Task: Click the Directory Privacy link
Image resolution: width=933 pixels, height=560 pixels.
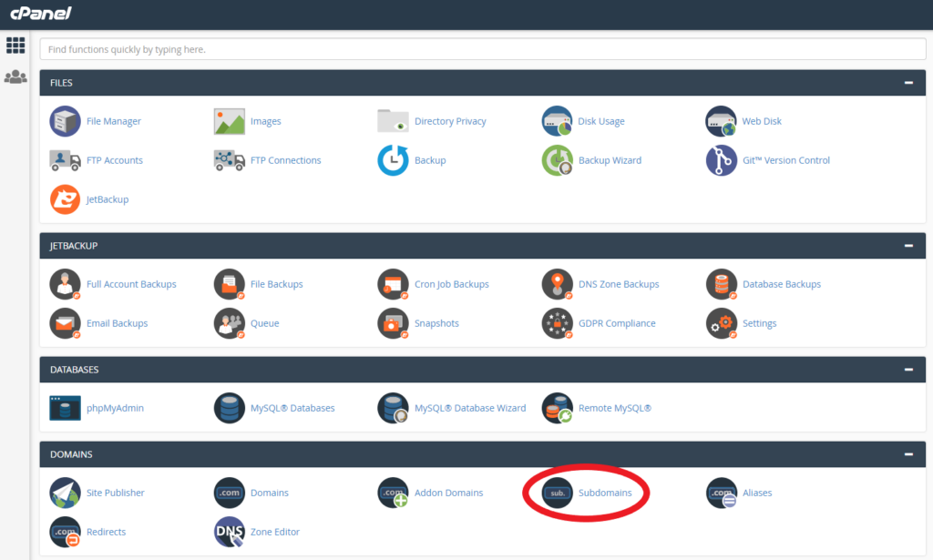Action: (x=450, y=121)
